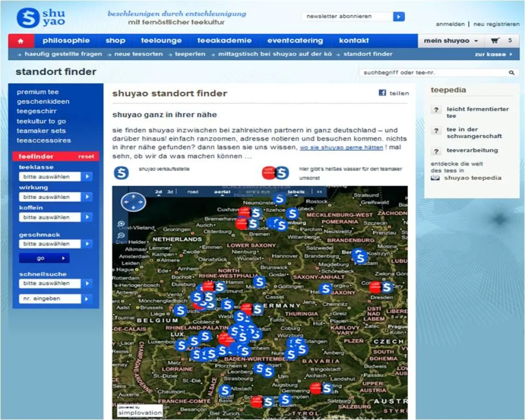Click the search magnifier icon
This screenshot has height=420, width=525.
point(511,73)
